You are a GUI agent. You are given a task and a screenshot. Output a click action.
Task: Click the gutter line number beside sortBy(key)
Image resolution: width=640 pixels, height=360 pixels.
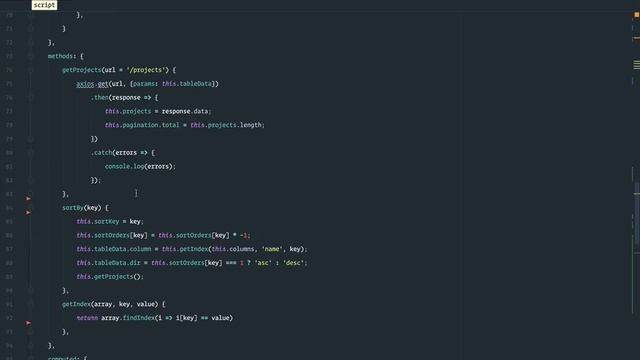click(x=9, y=208)
